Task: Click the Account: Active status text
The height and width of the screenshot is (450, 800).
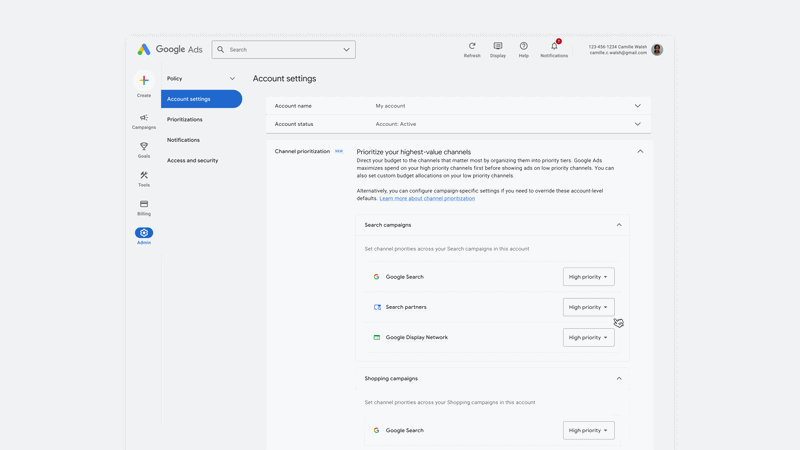Action: click(396, 124)
